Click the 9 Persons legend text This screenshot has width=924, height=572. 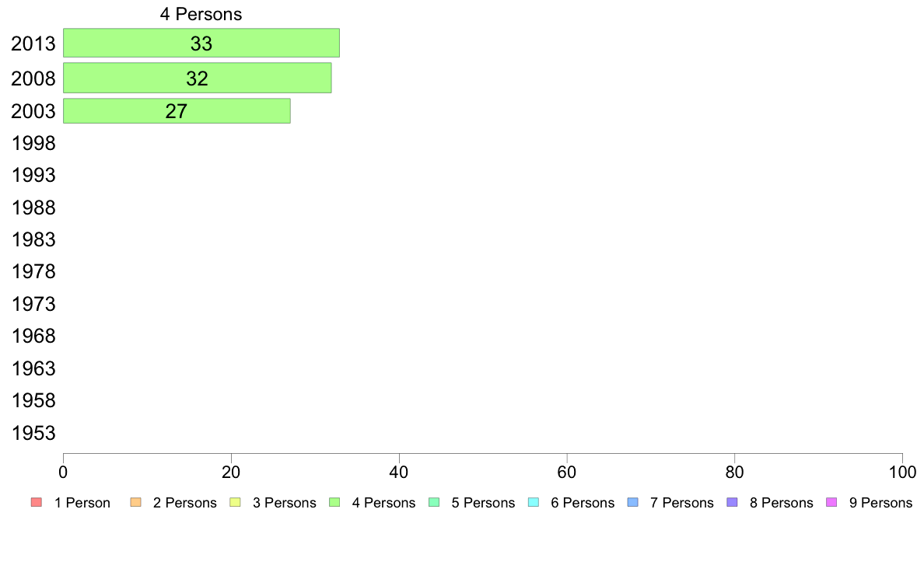pos(880,503)
